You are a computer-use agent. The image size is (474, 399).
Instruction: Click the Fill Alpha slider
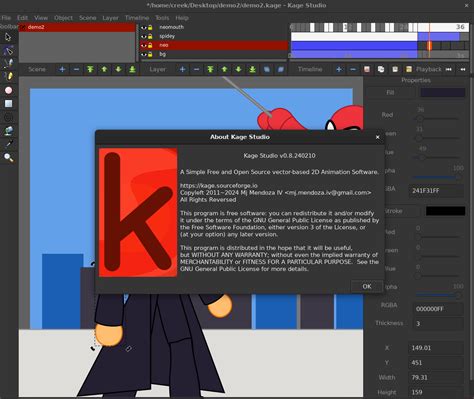click(x=437, y=177)
